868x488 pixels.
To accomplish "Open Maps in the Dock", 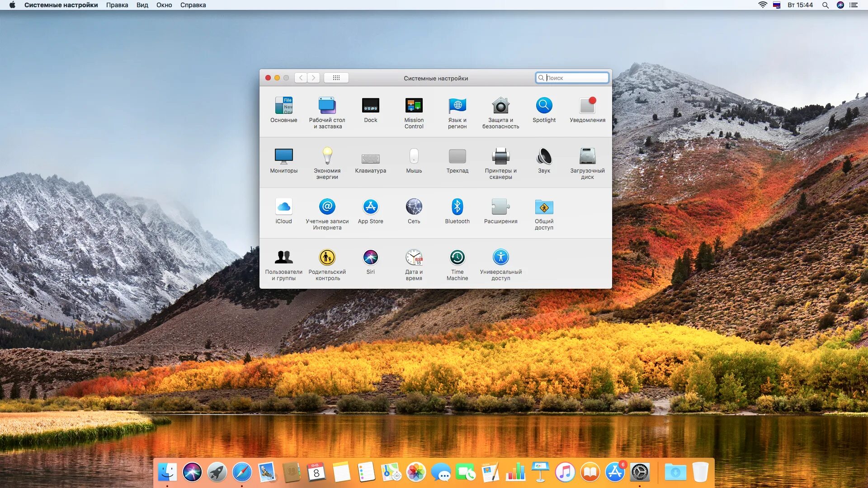I will (x=391, y=473).
